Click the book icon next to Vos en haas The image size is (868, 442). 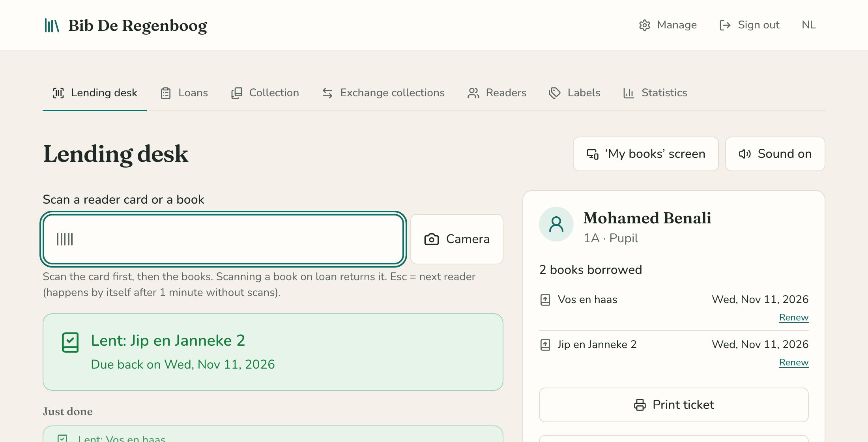tap(545, 300)
